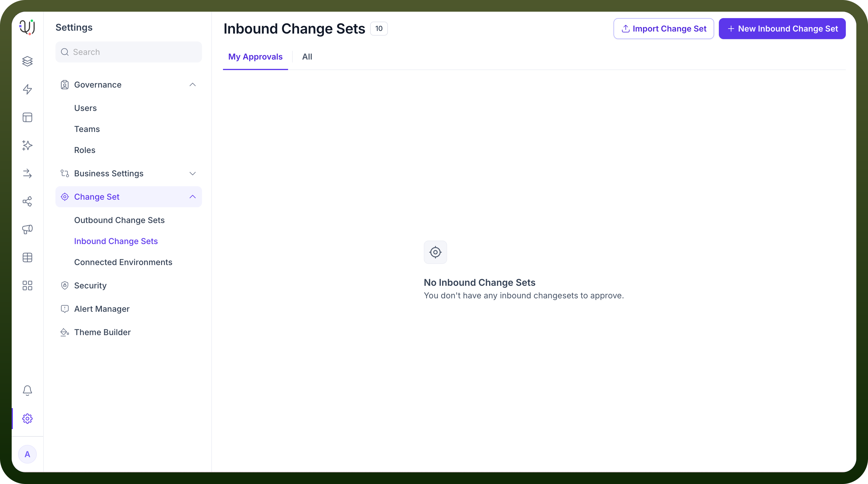The height and width of the screenshot is (484, 868).
Task: Click the Import Change Set button
Action: [663, 29]
